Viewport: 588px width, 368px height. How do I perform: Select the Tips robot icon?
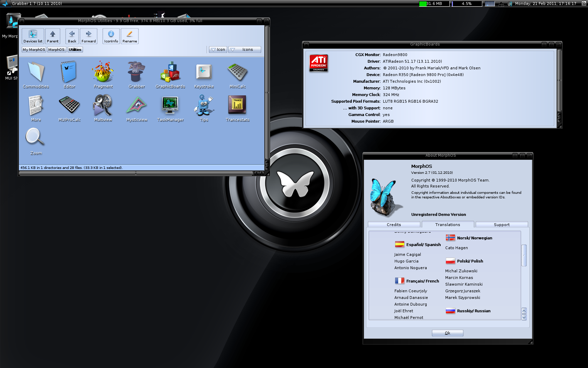click(x=204, y=108)
